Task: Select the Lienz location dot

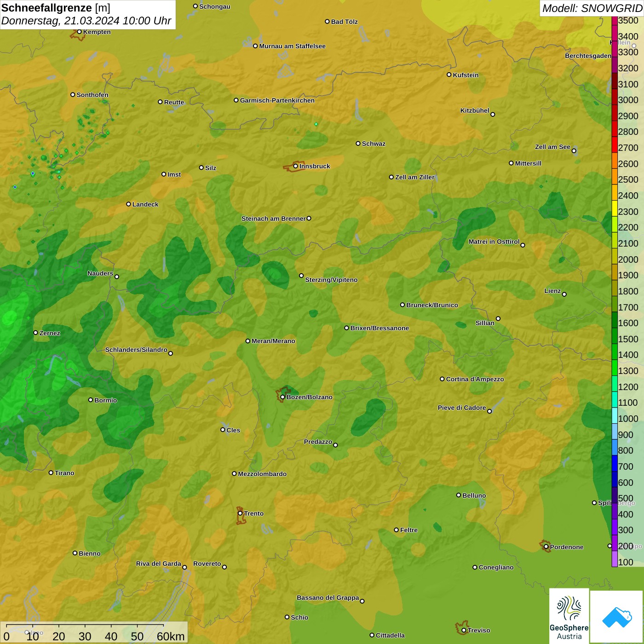Action: click(x=564, y=294)
